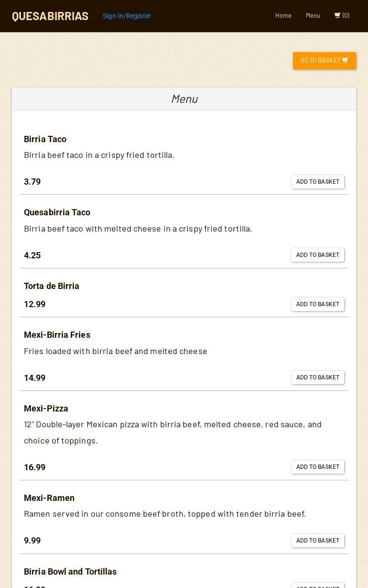Click the Birria Taco item title
This screenshot has width=368, height=588.
(45, 139)
